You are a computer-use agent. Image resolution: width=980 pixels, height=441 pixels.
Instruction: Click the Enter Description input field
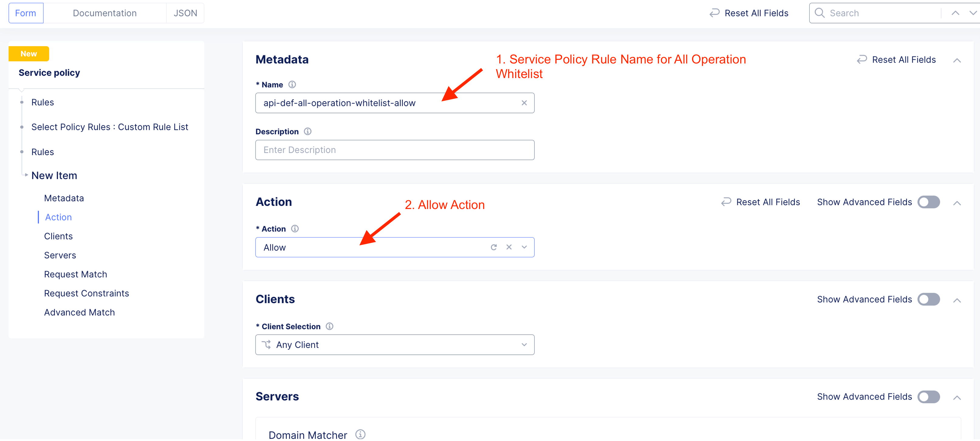395,150
